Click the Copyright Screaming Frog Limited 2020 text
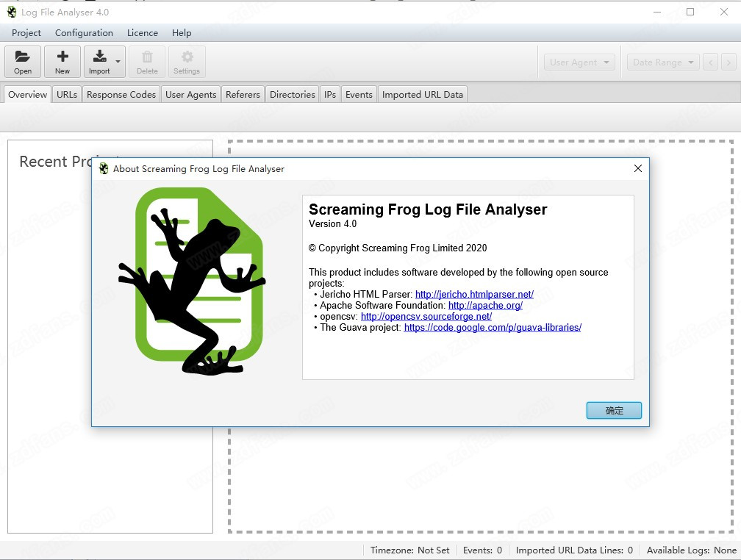The height and width of the screenshot is (560, 741). (x=398, y=248)
